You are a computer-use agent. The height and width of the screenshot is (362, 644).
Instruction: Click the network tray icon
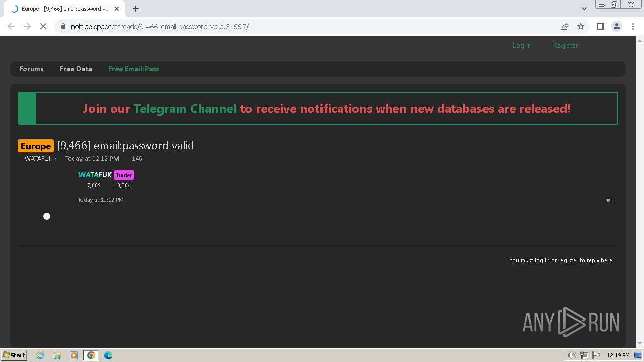click(x=584, y=355)
